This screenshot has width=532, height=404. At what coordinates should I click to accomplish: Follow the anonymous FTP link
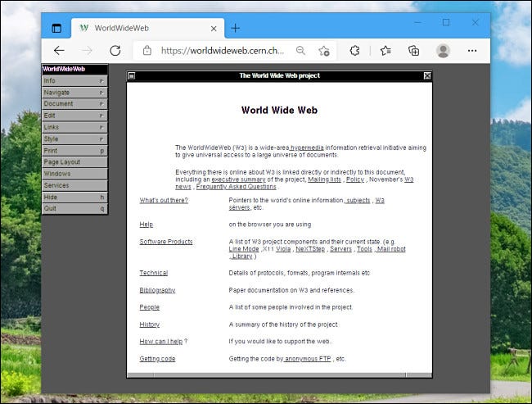(308, 359)
